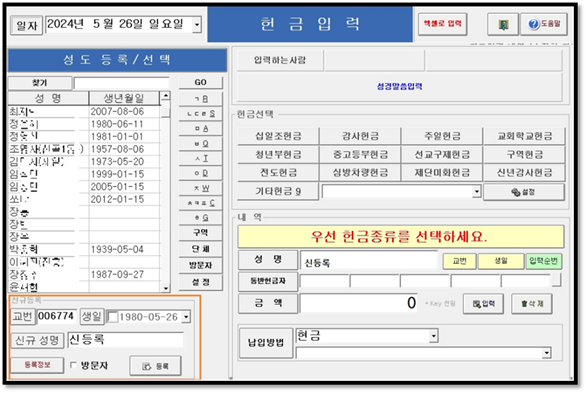The image size is (586, 393).
Task: Click the 찾기 search button
Action: 40,83
